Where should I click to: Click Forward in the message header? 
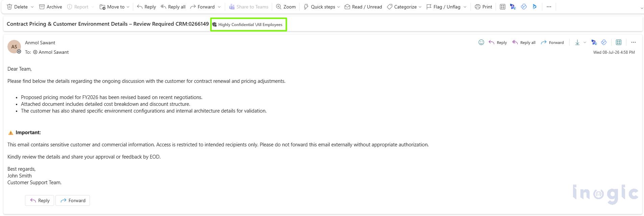coord(552,42)
